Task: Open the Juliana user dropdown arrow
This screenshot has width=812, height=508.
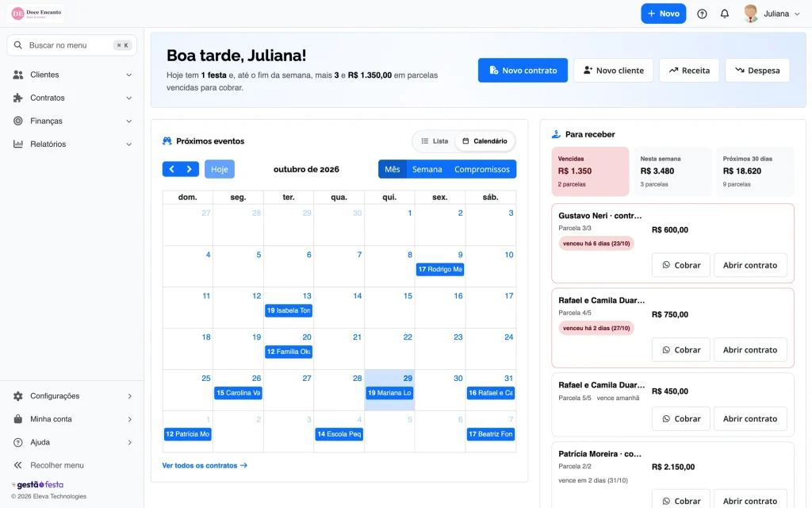Action: (797, 14)
